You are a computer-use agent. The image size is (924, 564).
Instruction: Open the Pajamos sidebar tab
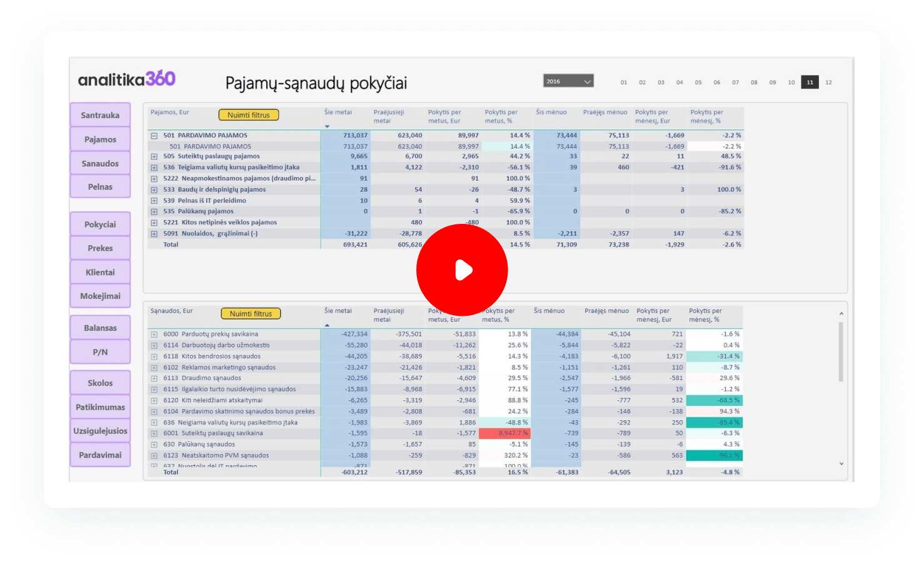tap(100, 139)
